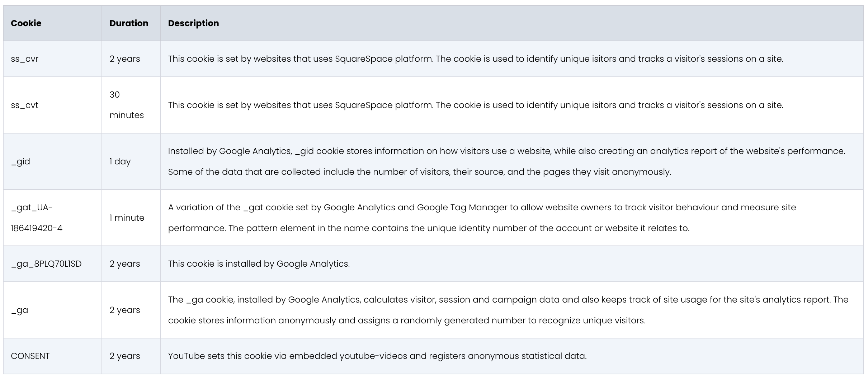Click the YouTube cookie description text

(377, 356)
